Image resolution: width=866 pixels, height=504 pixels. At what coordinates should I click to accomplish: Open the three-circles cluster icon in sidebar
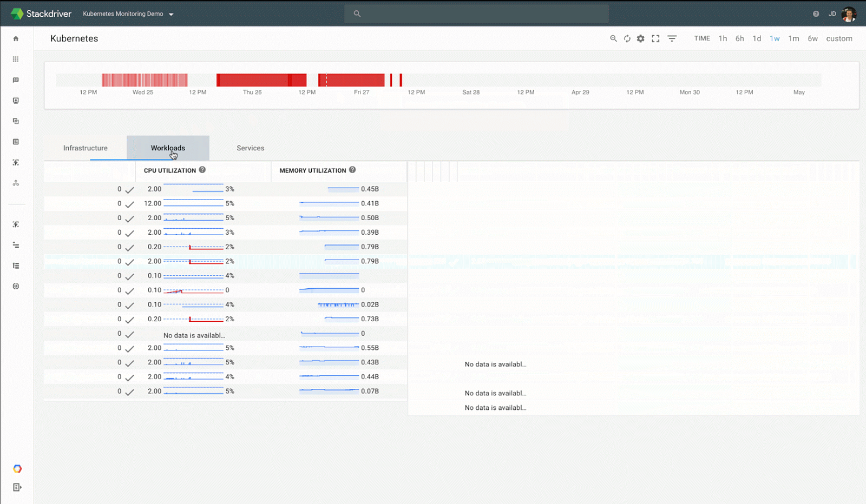[x=16, y=183]
